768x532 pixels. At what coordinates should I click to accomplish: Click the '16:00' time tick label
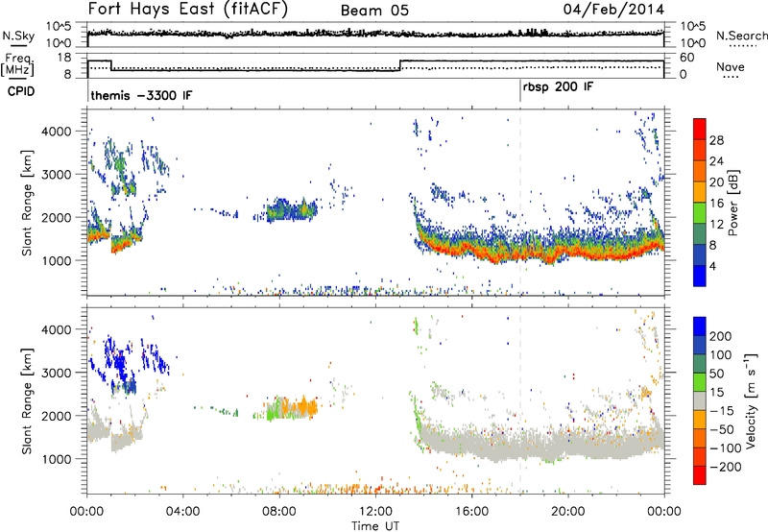471,512
